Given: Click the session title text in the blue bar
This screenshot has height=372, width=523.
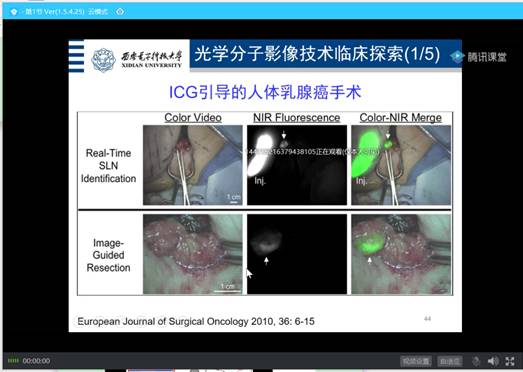Looking at the screenshot, I should (x=67, y=12).
